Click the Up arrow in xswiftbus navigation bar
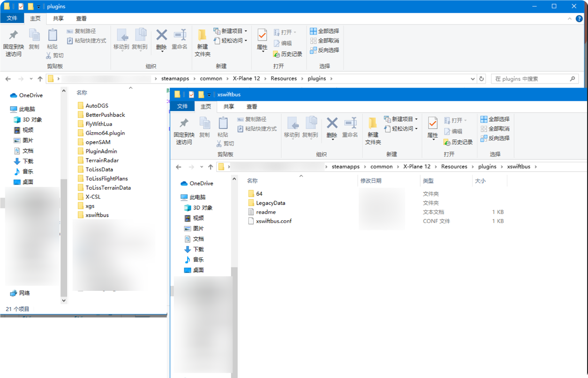Screen dimensions: 588x378 (211, 167)
